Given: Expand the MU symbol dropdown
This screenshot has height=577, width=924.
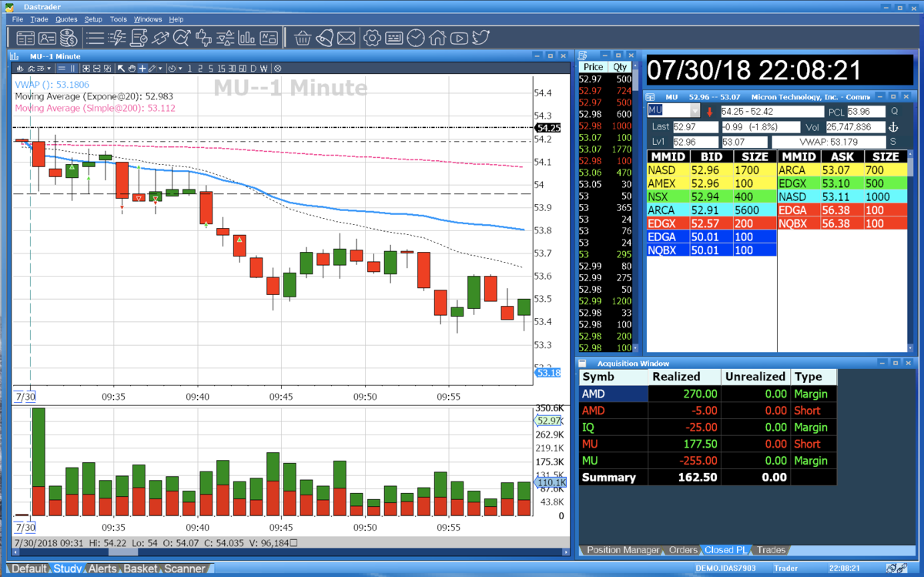Looking at the screenshot, I should pos(695,111).
